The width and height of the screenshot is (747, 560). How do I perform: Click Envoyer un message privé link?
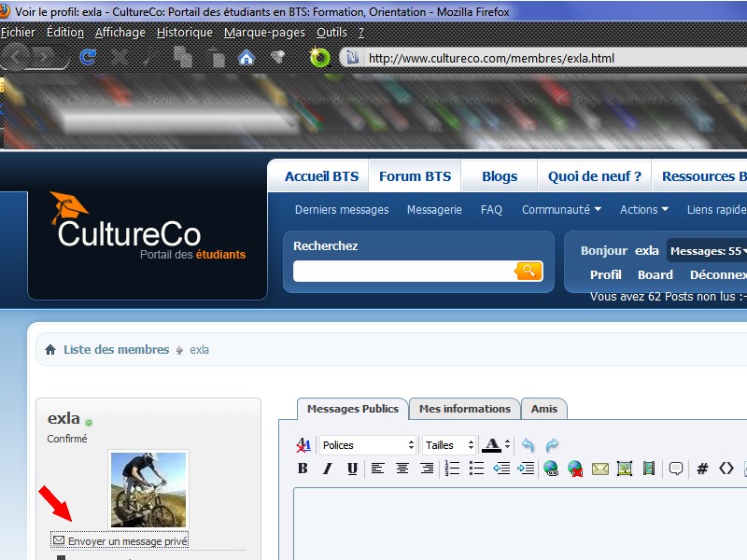coord(127,541)
